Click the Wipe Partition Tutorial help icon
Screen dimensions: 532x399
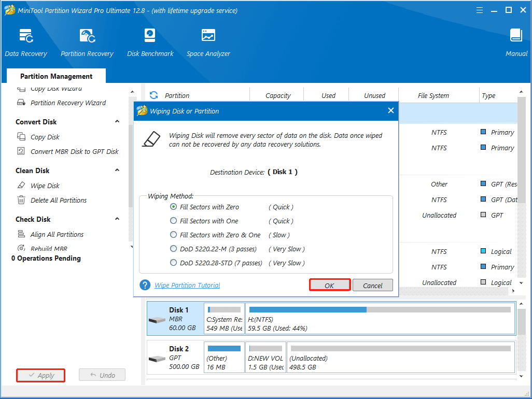pyautogui.click(x=145, y=285)
